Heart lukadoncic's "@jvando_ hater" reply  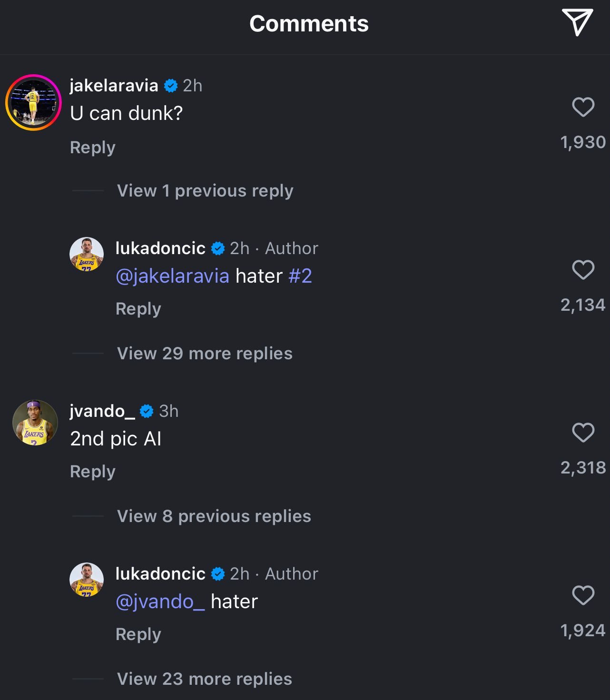[583, 595]
